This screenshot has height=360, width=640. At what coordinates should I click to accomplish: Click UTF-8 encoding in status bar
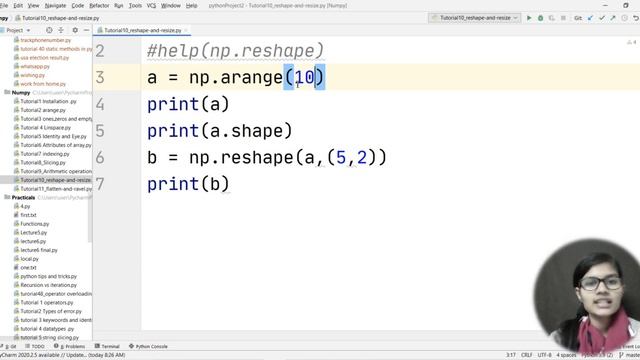click(544, 355)
